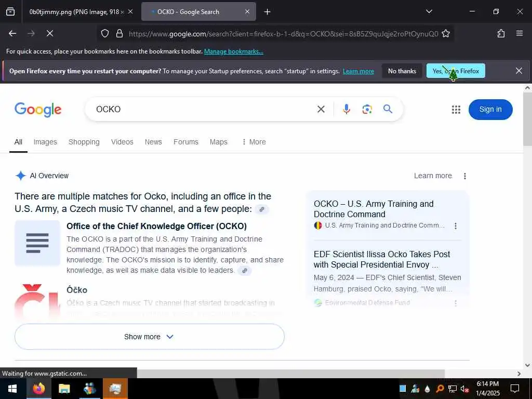Screen dimensions: 532x399
Task: Open the Extensions puzzle icon
Action: [x=501, y=33]
